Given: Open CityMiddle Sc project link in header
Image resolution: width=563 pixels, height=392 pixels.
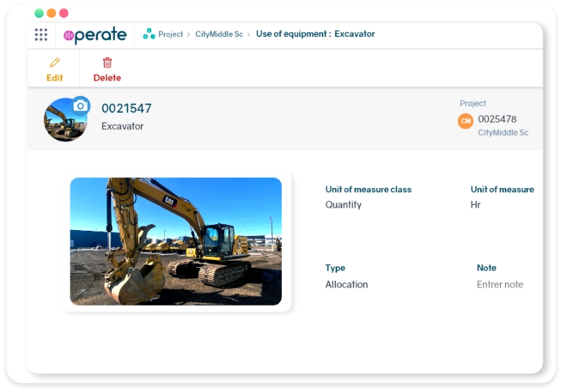Looking at the screenshot, I should click(x=503, y=133).
